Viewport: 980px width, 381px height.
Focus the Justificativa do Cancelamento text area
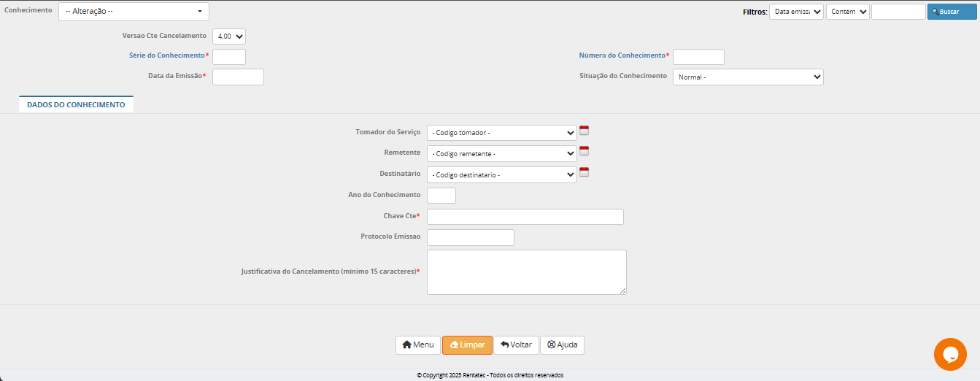point(526,272)
